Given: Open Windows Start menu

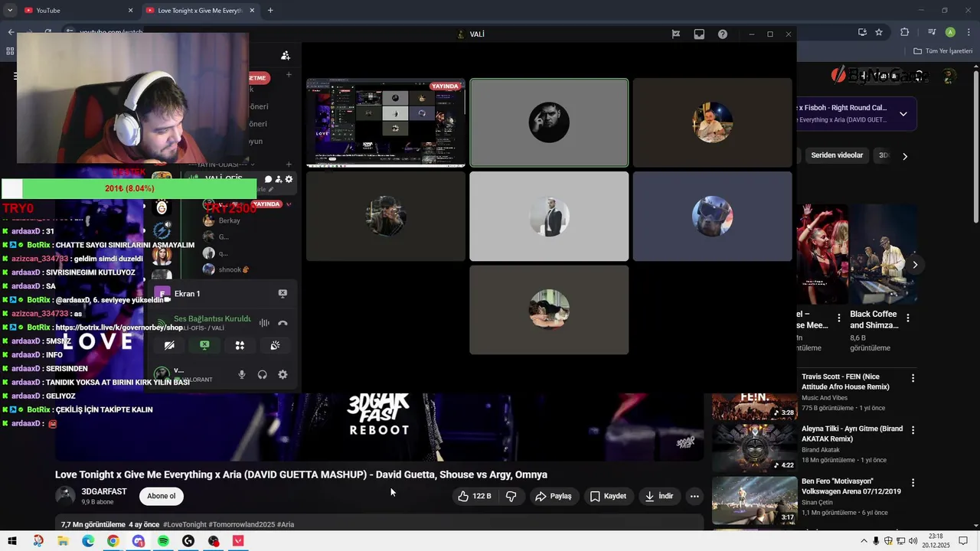Looking at the screenshot, I should pos(13,541).
